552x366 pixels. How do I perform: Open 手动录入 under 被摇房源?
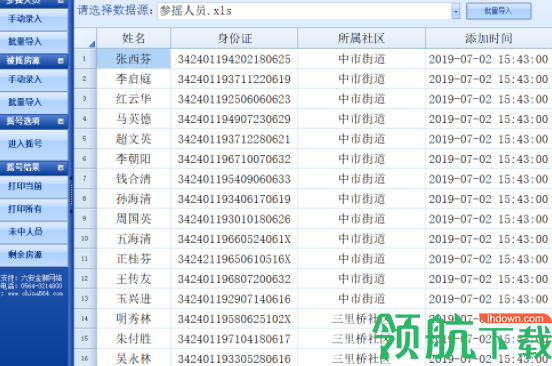coord(34,80)
